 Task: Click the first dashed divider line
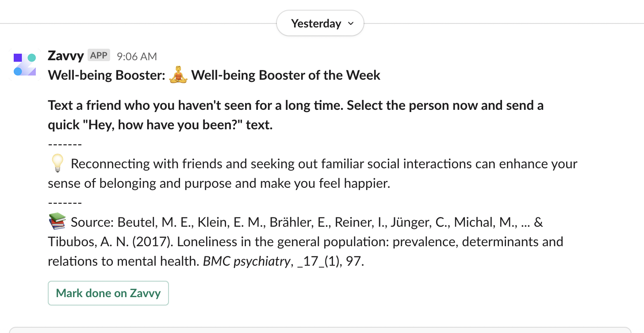coord(64,143)
